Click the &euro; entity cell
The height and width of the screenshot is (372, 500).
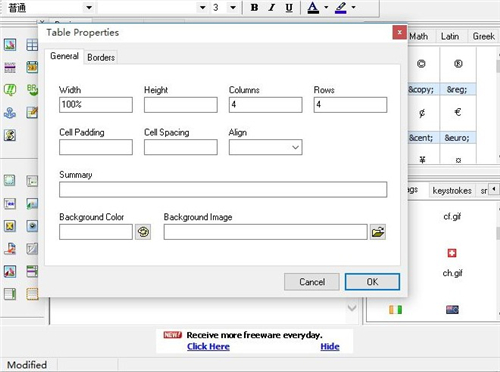tap(457, 138)
